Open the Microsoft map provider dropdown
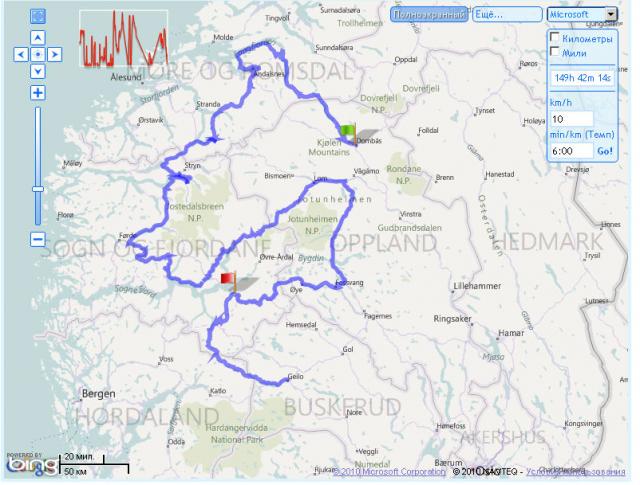 pos(582,15)
